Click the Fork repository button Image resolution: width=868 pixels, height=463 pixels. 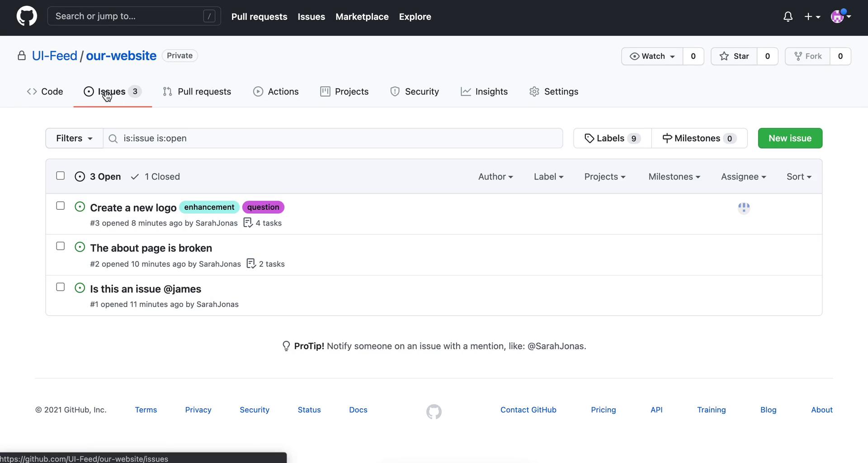[x=808, y=56]
